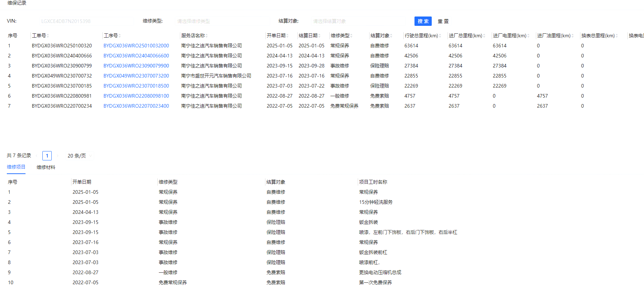644x300 pixels.
Task: Open link BYDGX036WRO25010032000
Action: click(x=136, y=46)
